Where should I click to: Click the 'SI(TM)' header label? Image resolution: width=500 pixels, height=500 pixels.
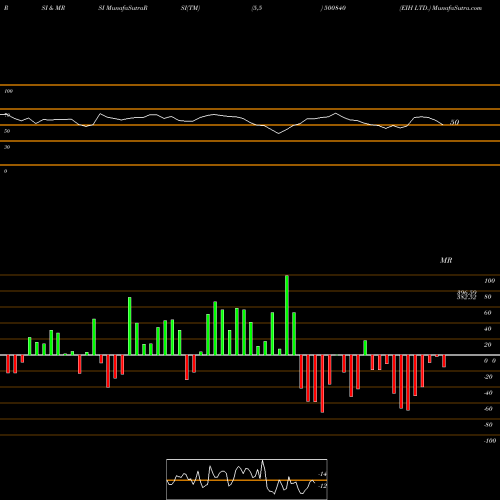[x=190, y=8]
